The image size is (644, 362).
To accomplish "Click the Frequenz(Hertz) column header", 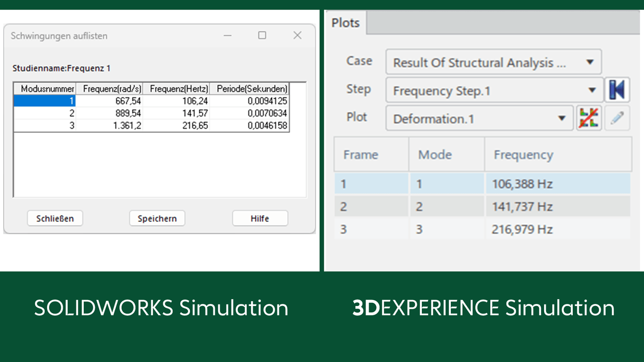I will click(178, 89).
